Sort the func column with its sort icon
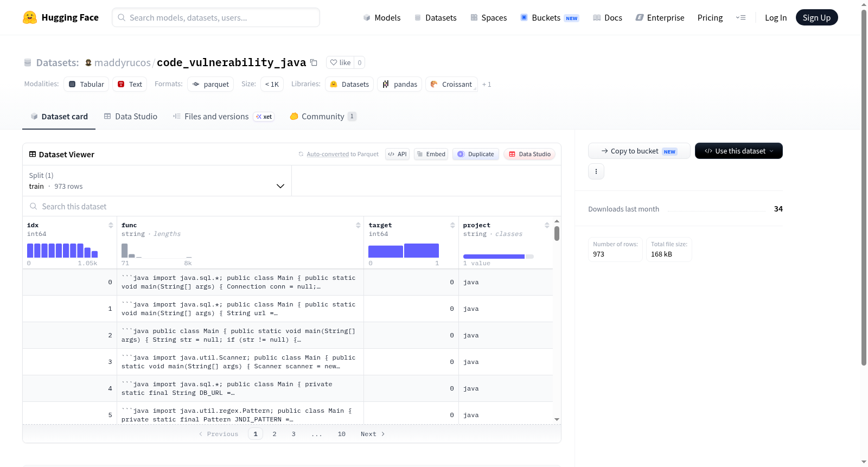868x467 pixels. tap(358, 225)
